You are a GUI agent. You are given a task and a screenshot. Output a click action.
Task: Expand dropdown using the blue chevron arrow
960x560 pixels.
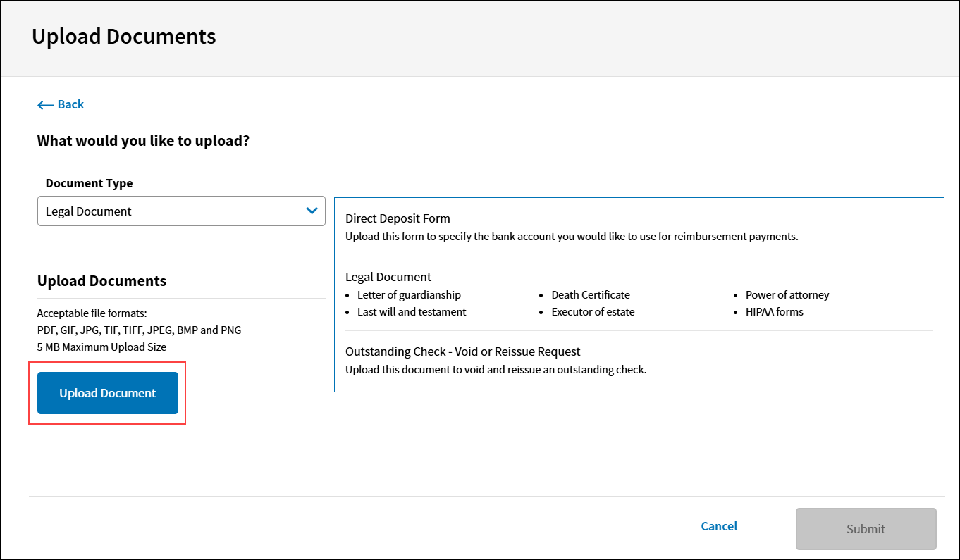pyautogui.click(x=312, y=211)
